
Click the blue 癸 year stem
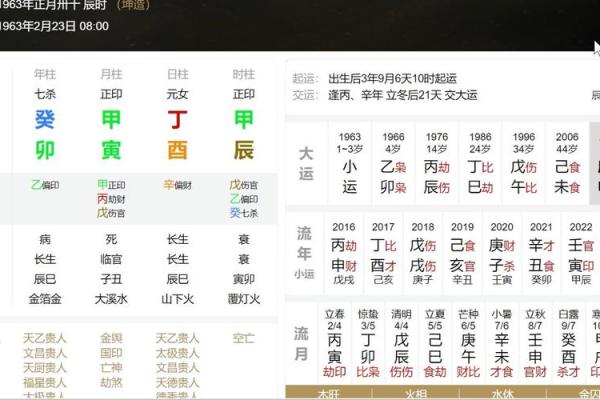tap(45, 120)
